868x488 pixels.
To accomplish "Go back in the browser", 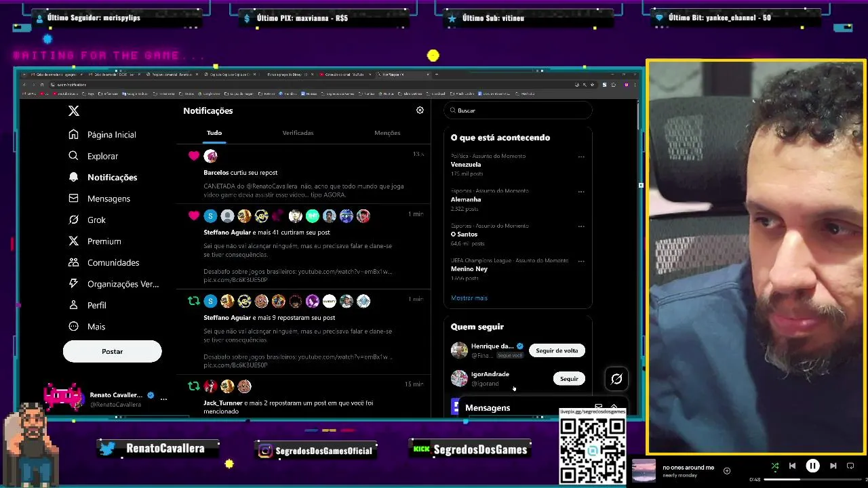I will pyautogui.click(x=24, y=85).
